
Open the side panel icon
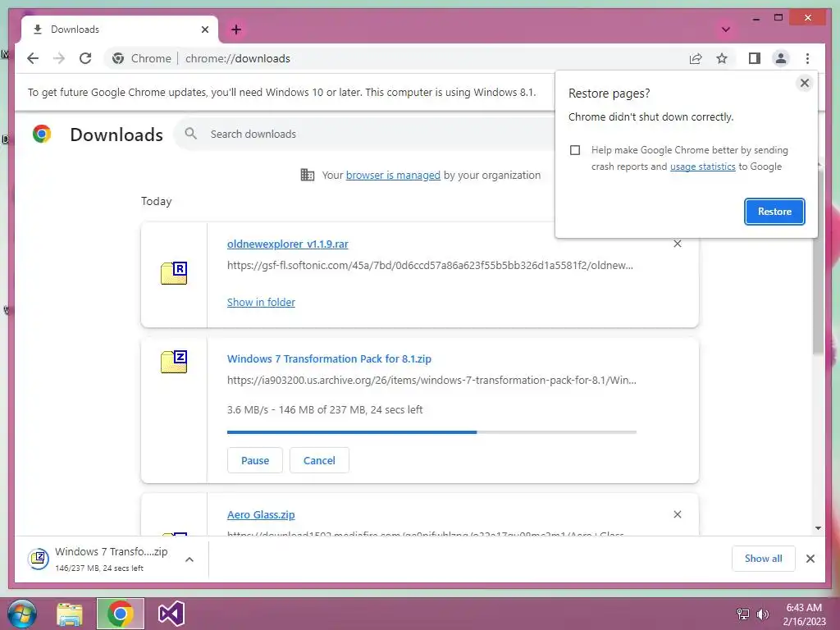pyautogui.click(x=755, y=58)
